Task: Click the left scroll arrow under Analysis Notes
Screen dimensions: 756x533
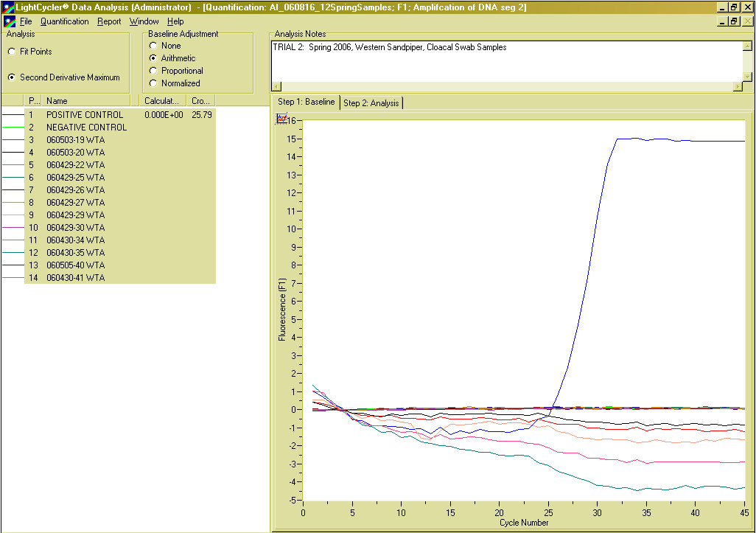Action: [x=276, y=86]
